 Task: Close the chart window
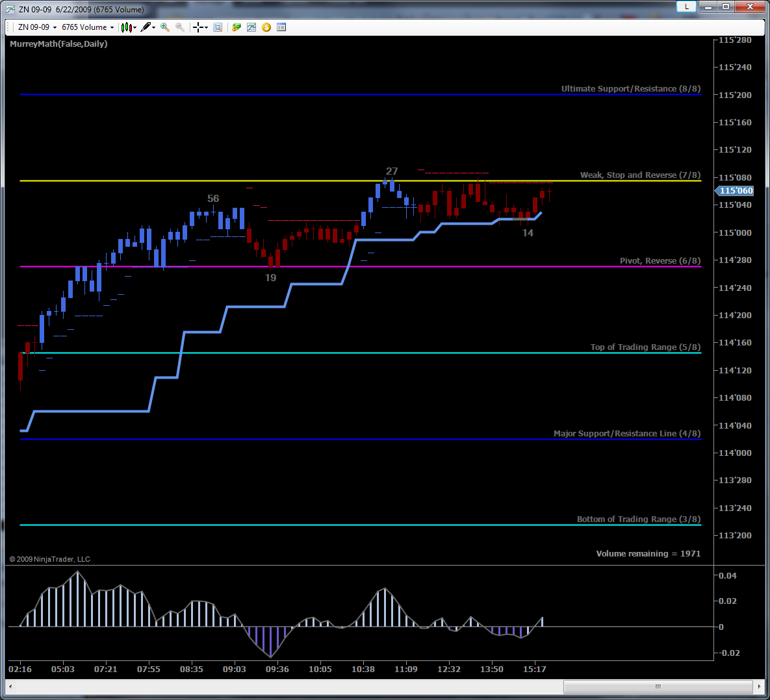(x=750, y=6)
